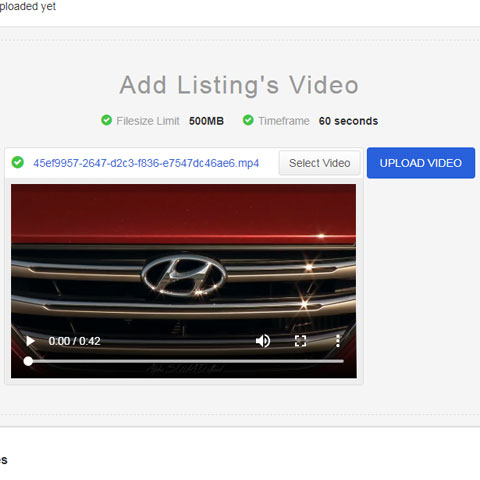
Task: Click the green check next to the filename
Action: coord(17,162)
